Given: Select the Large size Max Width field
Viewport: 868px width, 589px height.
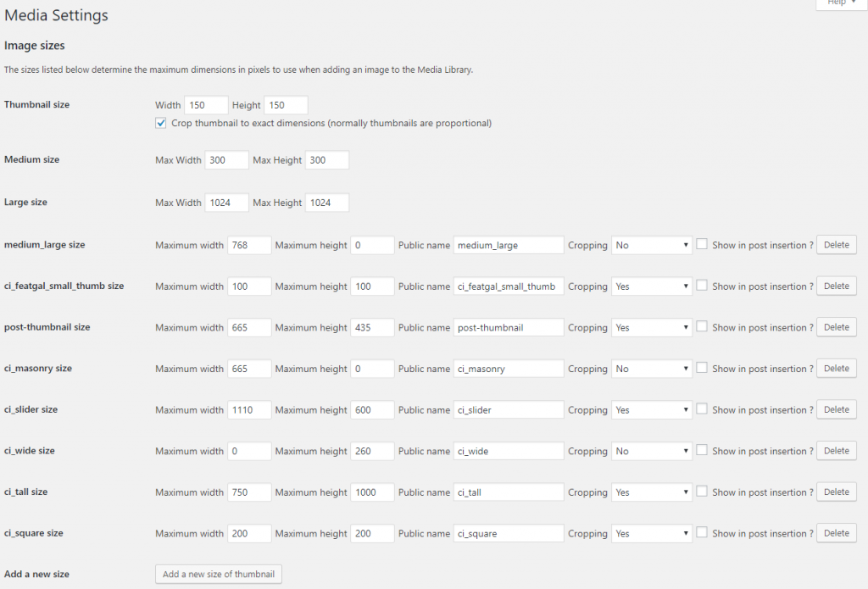Looking at the screenshot, I should [226, 203].
